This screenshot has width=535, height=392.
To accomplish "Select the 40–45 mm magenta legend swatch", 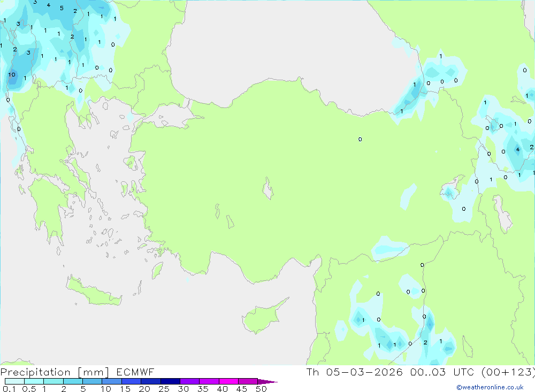I will coord(228,381).
